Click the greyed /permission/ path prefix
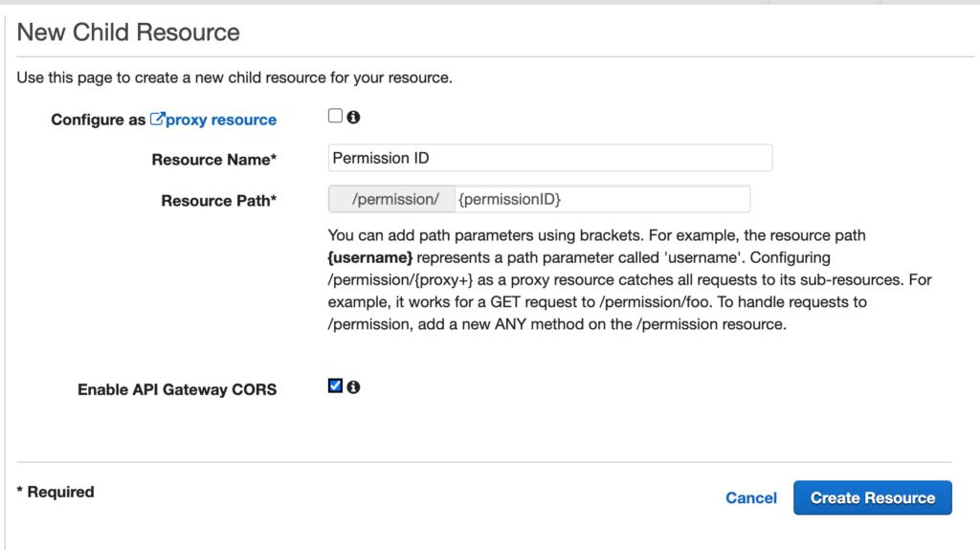 [x=391, y=199]
